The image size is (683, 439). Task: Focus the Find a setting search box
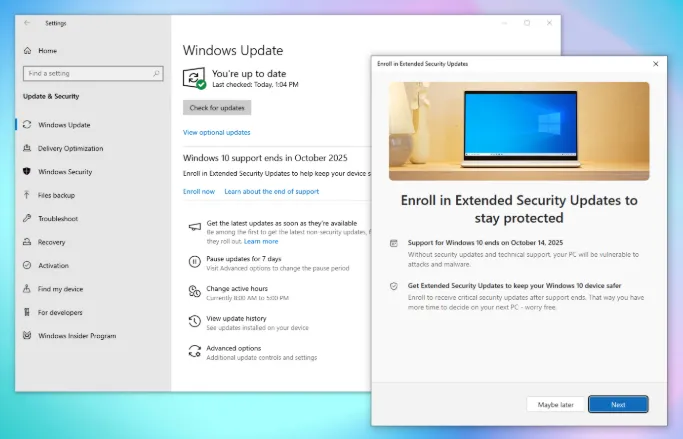(93, 73)
